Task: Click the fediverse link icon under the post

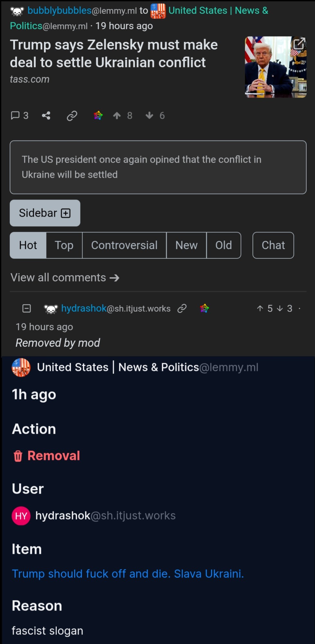Action: pos(98,115)
